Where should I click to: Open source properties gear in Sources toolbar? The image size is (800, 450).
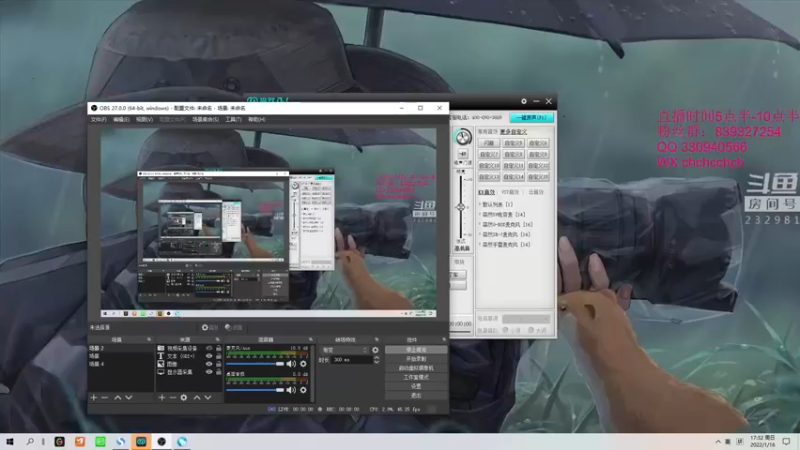pyautogui.click(x=184, y=397)
